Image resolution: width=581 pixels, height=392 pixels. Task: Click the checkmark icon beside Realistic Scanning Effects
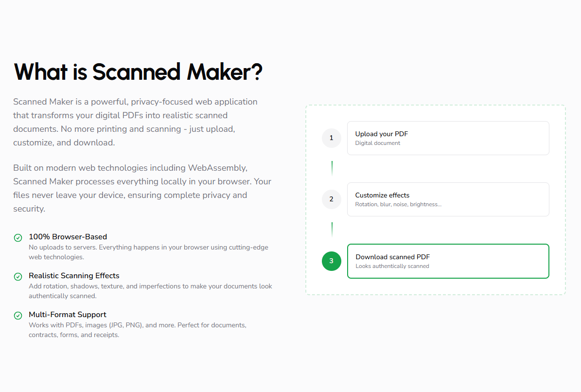point(18,277)
